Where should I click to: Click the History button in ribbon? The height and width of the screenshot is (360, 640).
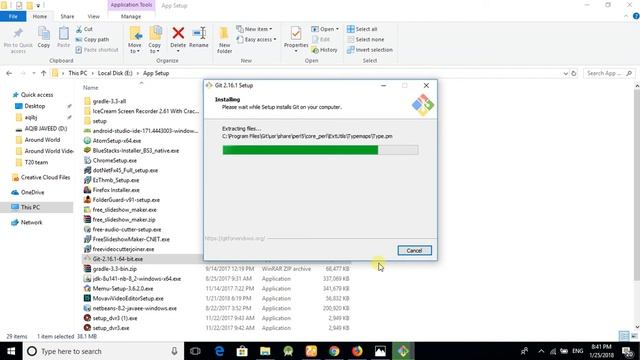[325, 50]
